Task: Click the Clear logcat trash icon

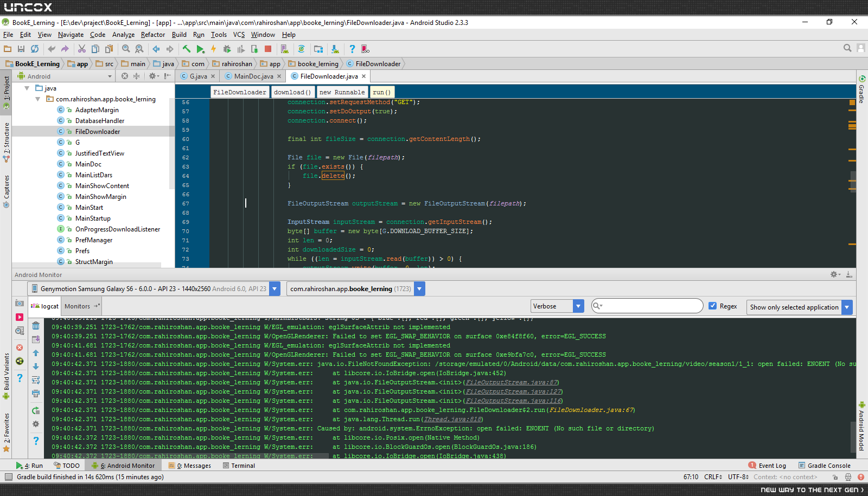Action: (x=36, y=326)
